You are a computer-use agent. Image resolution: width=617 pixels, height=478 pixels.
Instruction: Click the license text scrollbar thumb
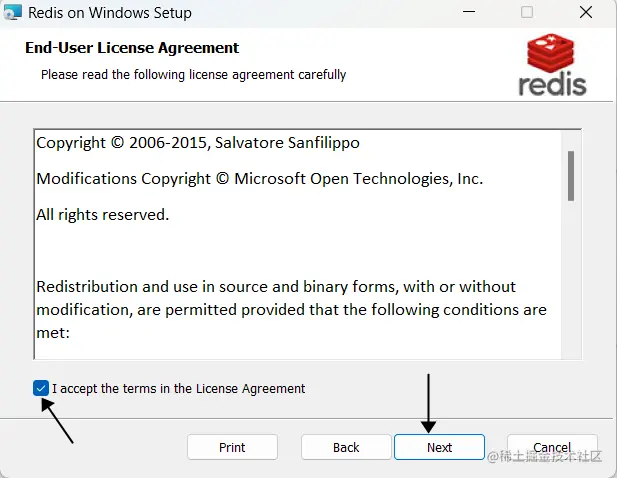pos(571,176)
